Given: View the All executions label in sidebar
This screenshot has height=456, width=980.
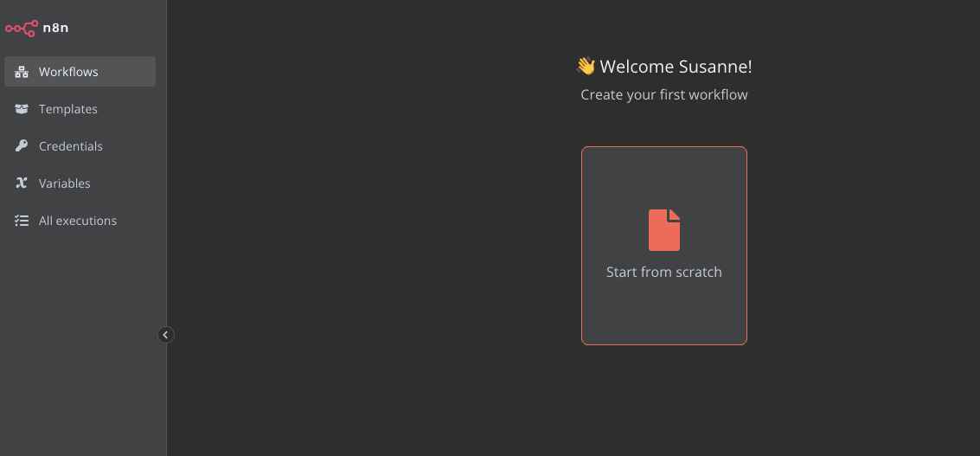Looking at the screenshot, I should click(78, 221).
